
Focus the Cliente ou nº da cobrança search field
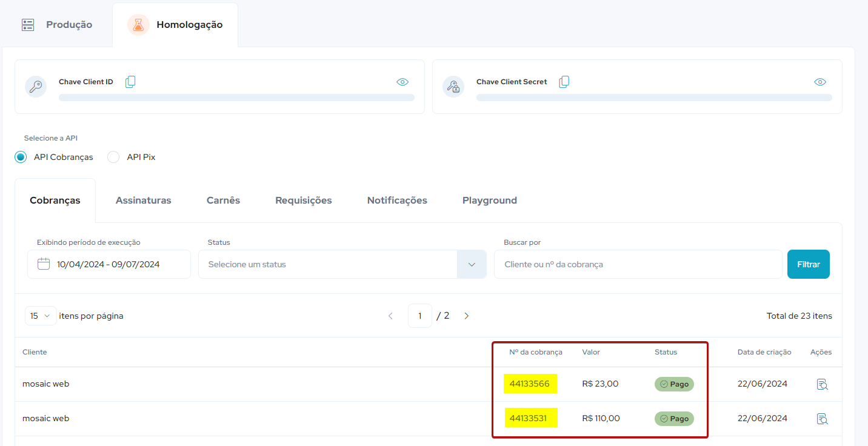[x=638, y=264]
